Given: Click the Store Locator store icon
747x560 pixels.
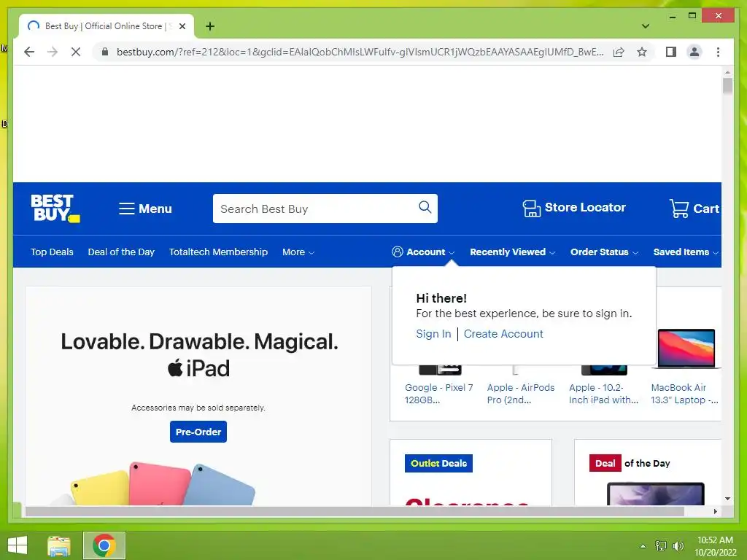Looking at the screenshot, I should point(531,208).
